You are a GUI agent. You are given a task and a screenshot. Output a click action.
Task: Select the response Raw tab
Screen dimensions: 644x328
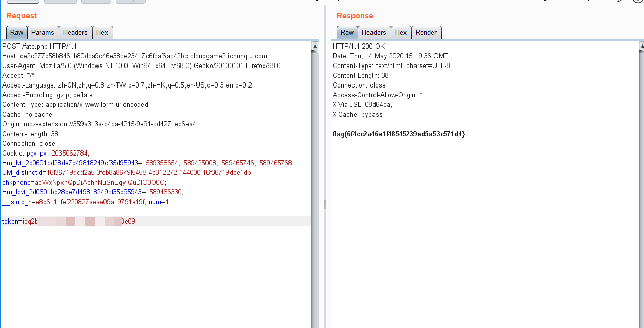click(x=347, y=32)
